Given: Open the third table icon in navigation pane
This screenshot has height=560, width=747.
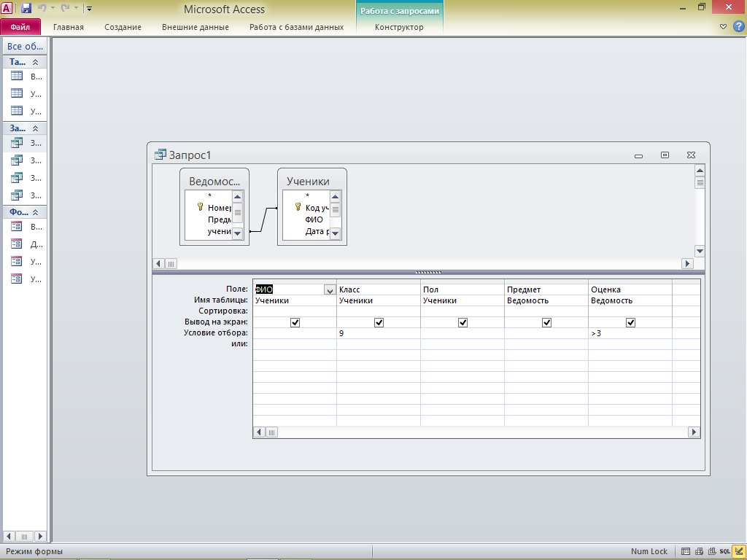Looking at the screenshot, I should [x=17, y=111].
